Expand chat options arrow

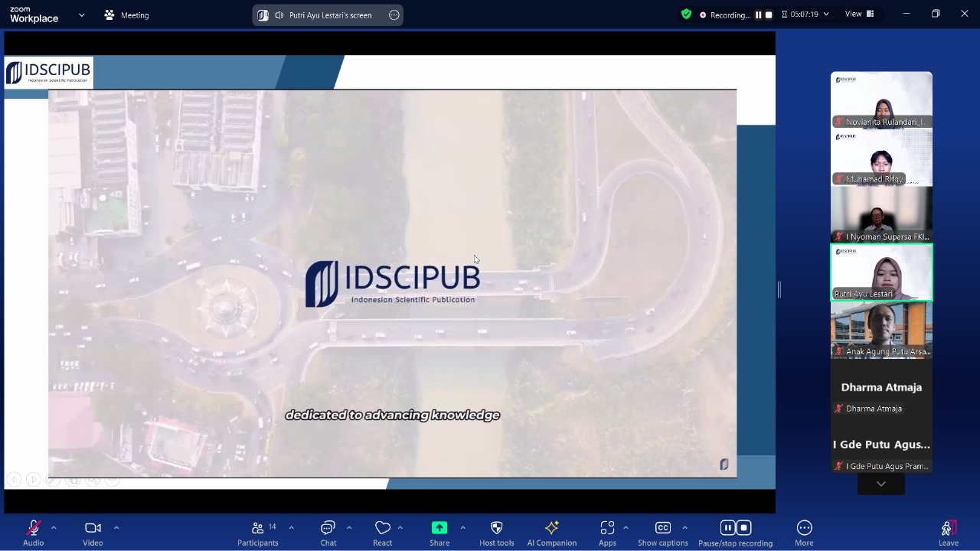[x=349, y=527]
